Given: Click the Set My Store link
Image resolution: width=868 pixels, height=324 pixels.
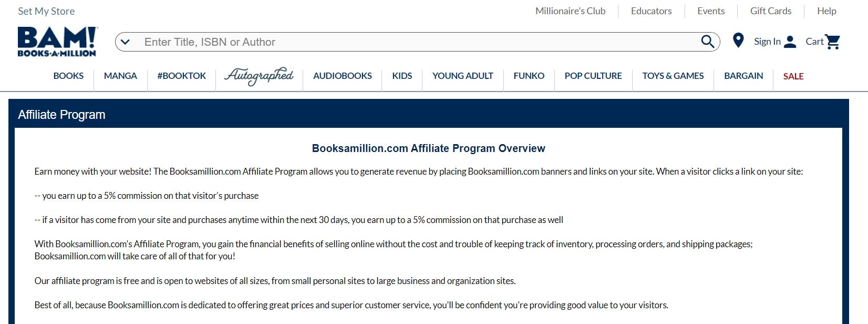Looking at the screenshot, I should (46, 11).
